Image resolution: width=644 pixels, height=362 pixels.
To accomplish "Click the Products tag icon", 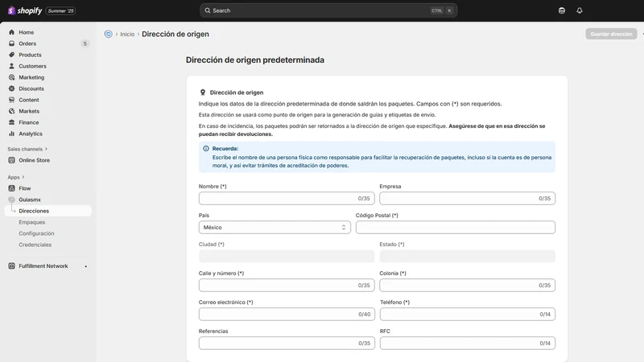I will tap(11, 55).
